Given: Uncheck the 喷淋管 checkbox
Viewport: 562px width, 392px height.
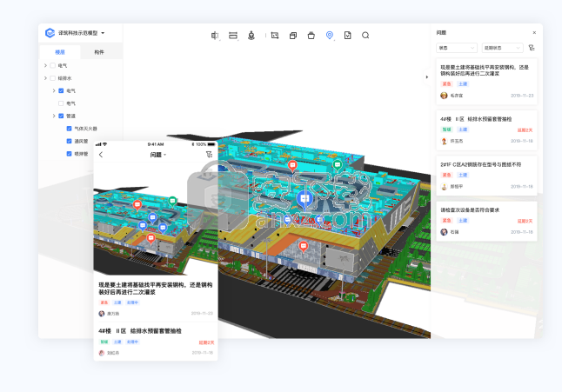Looking at the screenshot, I should 70,154.
